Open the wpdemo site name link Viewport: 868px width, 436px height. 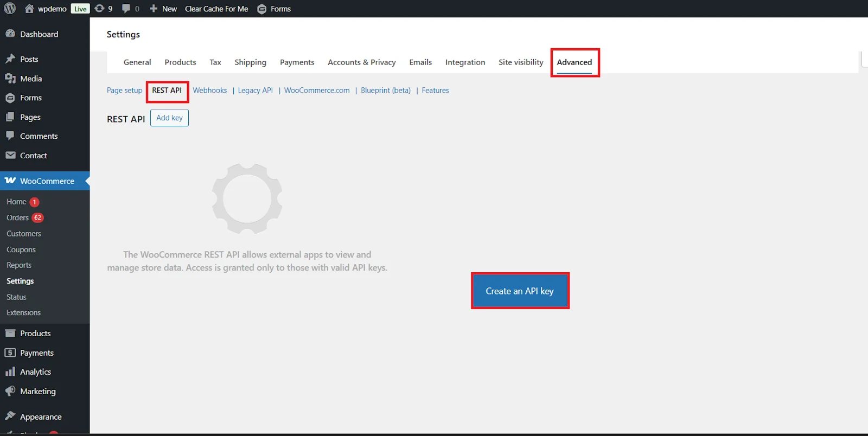[52, 9]
